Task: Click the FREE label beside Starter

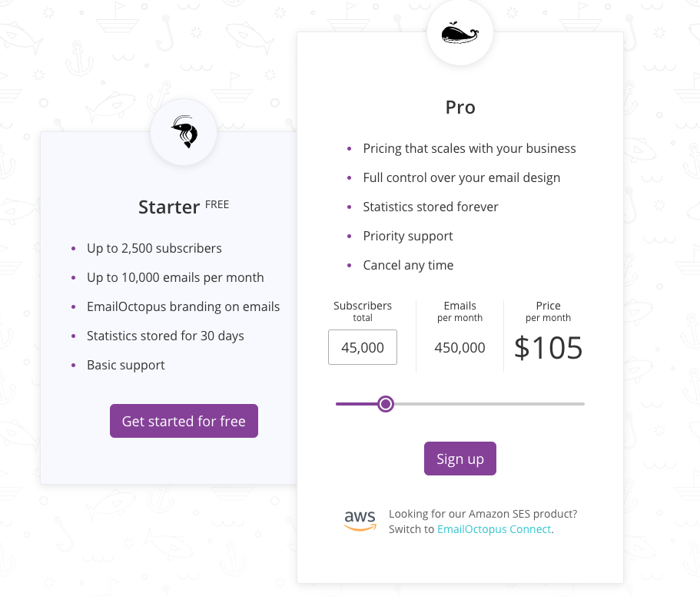Action: [217, 204]
